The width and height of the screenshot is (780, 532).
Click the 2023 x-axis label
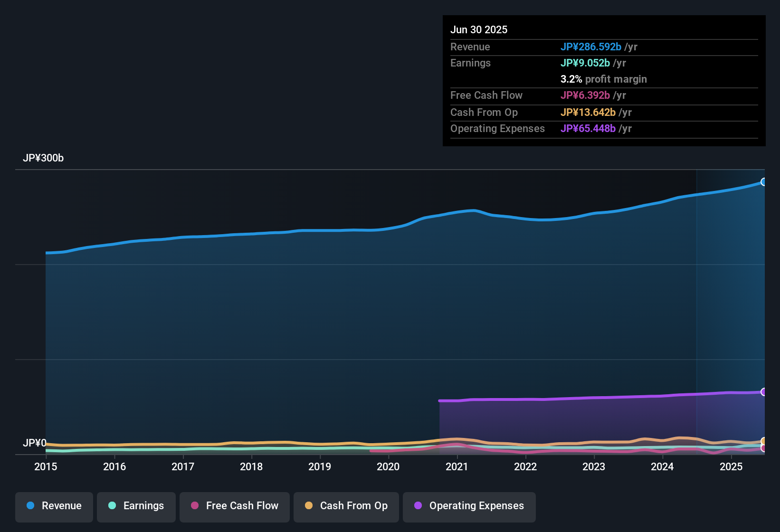point(594,467)
